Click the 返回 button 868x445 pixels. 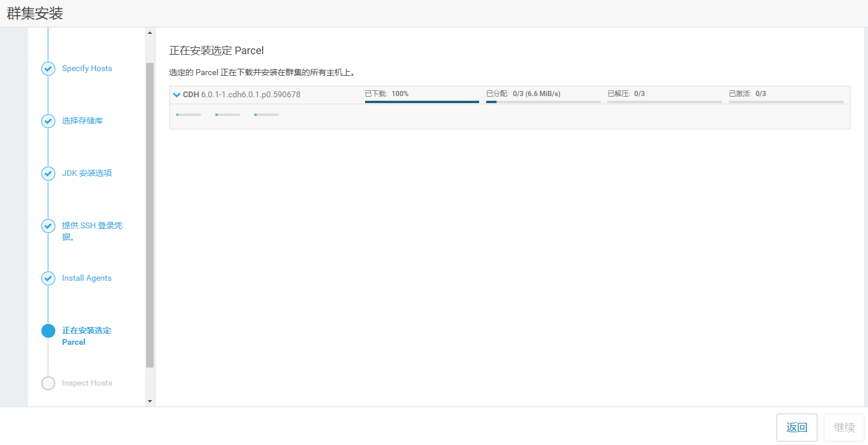point(797,428)
